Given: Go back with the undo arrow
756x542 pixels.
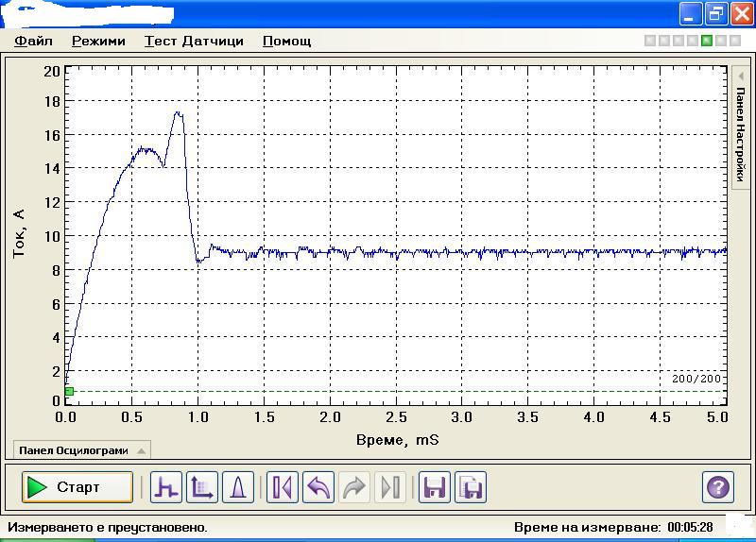Looking at the screenshot, I should point(318,487).
